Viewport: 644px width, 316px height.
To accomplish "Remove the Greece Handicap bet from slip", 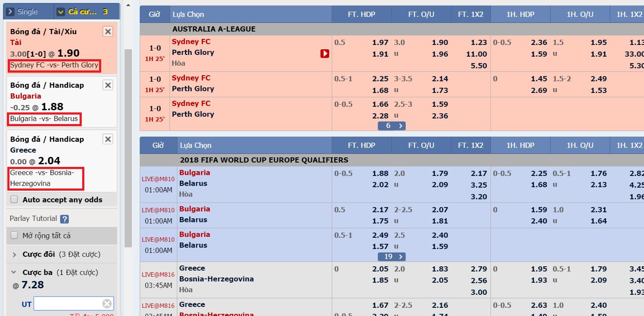I will [x=108, y=139].
